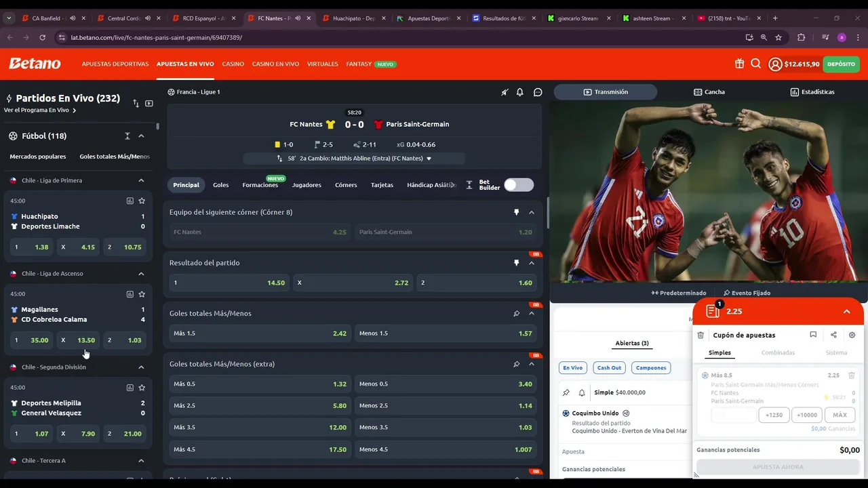Click the live stream video thumbnail

click(x=709, y=192)
